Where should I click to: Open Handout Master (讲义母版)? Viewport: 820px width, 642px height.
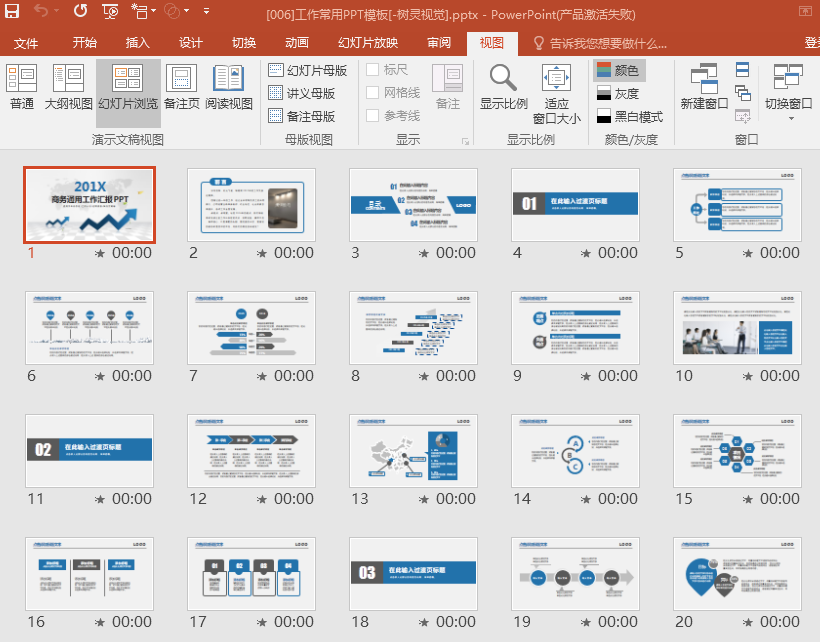pyautogui.click(x=302, y=94)
